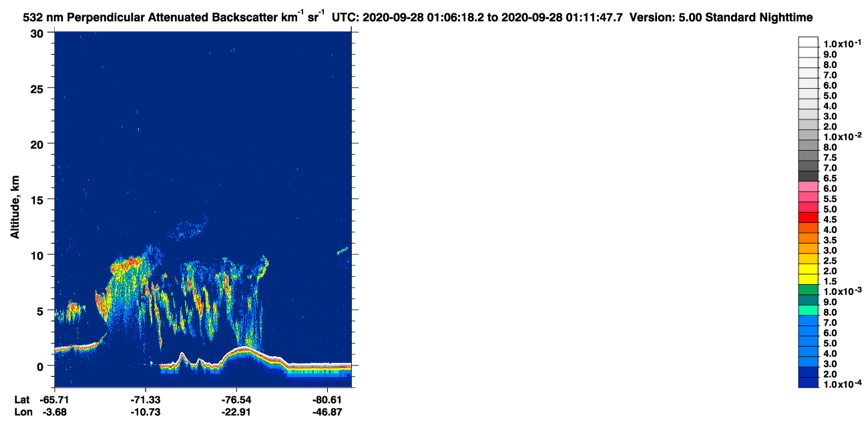Select the pink swatch above label 6.0

point(808,186)
